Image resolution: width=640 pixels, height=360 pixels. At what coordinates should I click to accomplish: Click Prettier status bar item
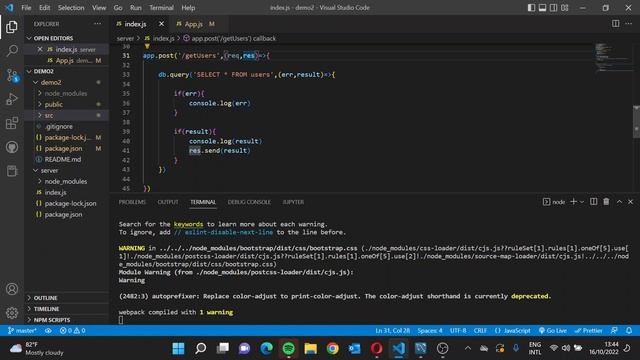(x=588, y=331)
